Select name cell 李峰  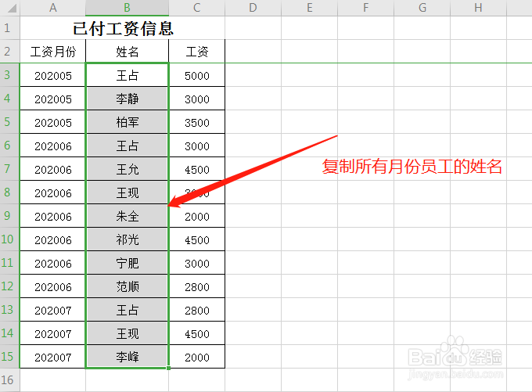pos(127,356)
